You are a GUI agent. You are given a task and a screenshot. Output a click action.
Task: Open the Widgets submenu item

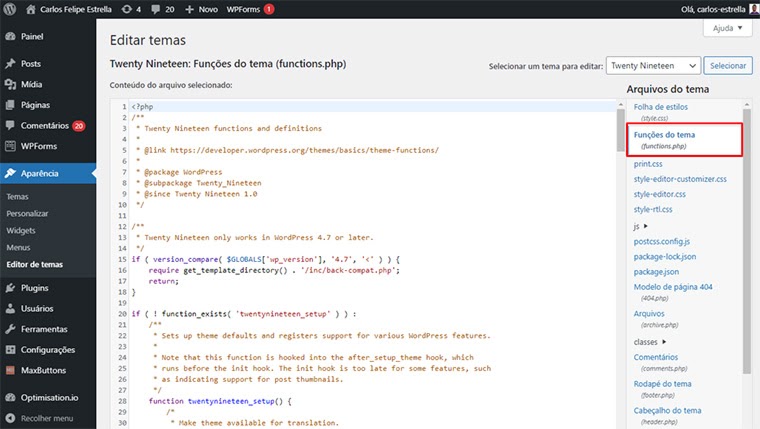20,230
